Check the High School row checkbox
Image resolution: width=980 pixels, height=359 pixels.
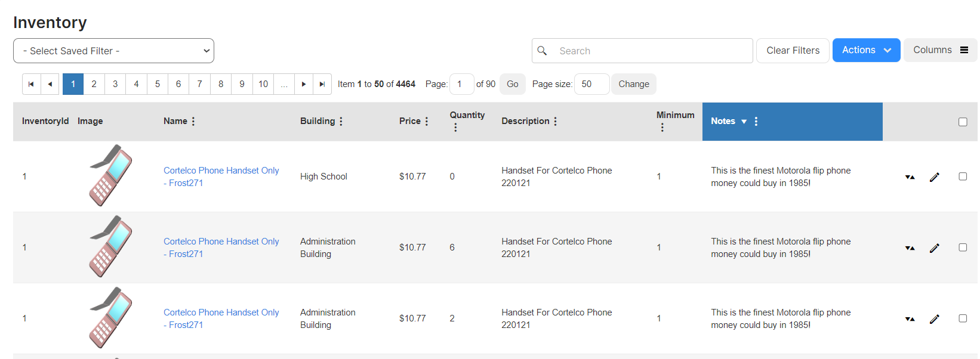click(x=963, y=177)
